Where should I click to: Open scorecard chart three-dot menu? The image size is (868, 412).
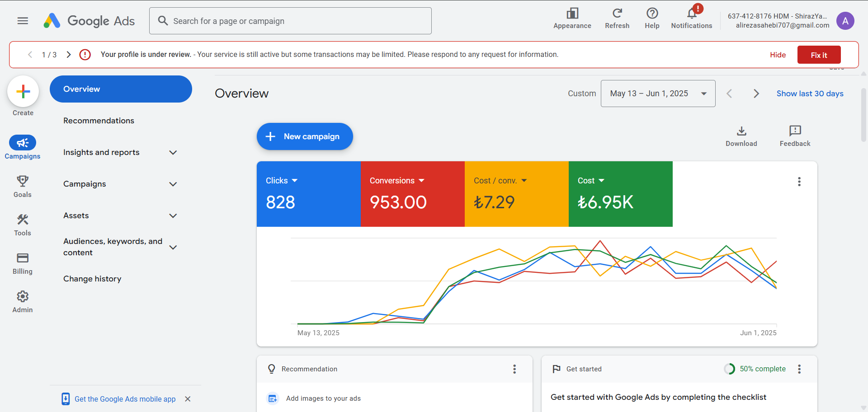tap(799, 182)
